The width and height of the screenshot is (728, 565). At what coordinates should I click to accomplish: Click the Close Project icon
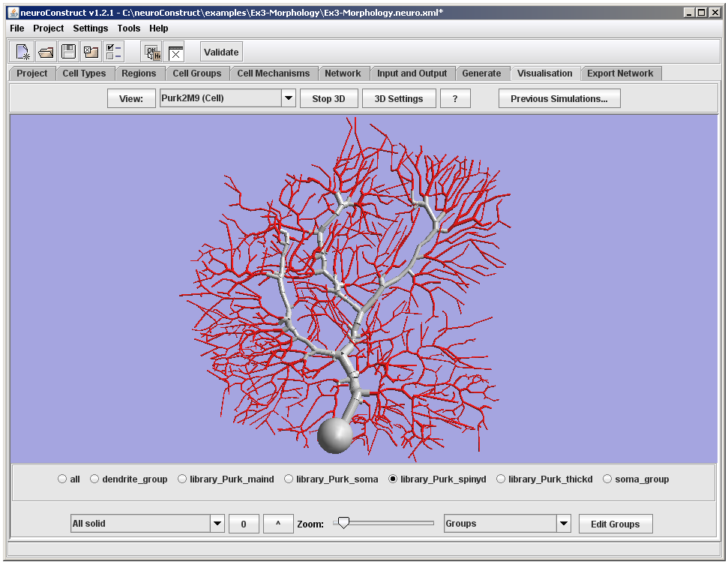(x=91, y=52)
